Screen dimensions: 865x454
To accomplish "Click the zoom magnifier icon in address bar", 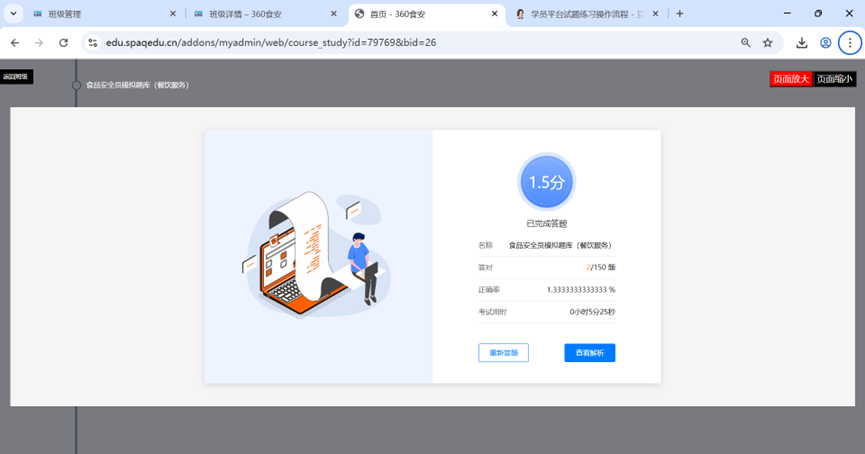I will pyautogui.click(x=745, y=43).
